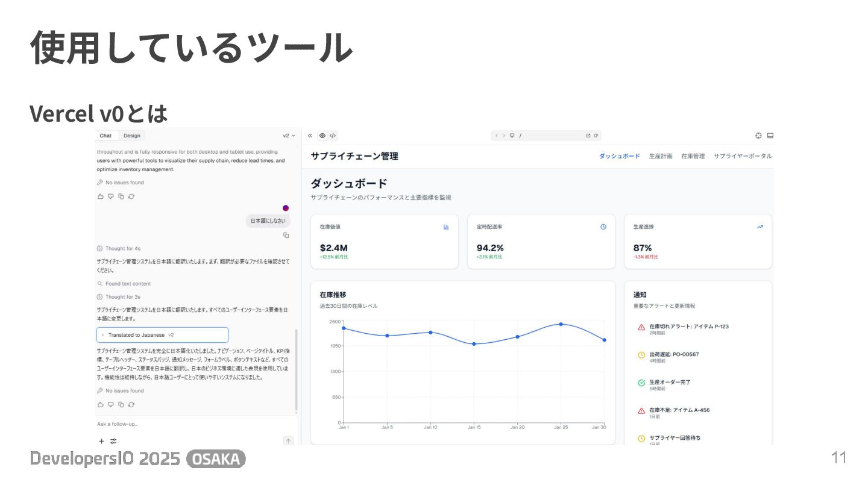Expand Found text content
Image resolution: width=868 pixels, height=488 pixels.
tap(124, 284)
